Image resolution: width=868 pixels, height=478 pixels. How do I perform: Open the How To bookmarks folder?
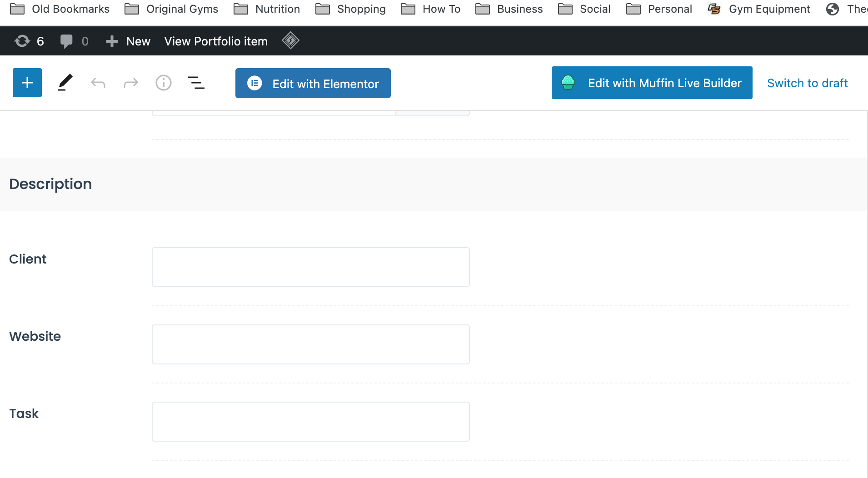pyautogui.click(x=430, y=9)
